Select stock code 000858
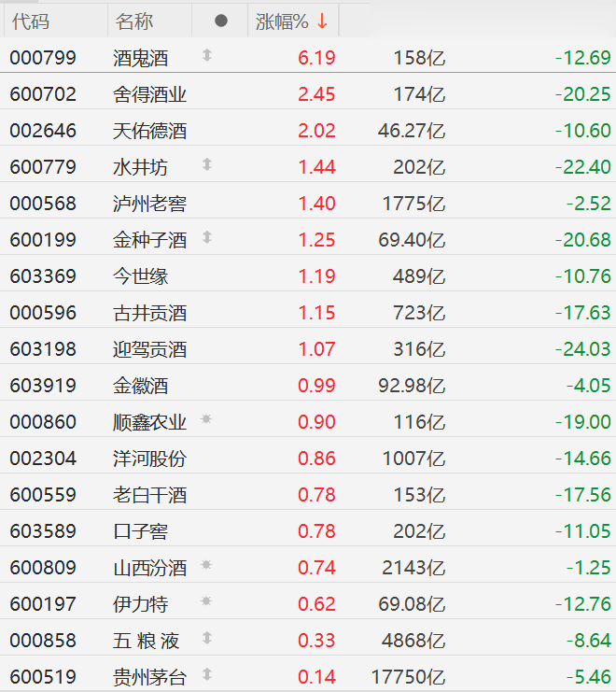The height and width of the screenshot is (692, 616). pos(43,641)
